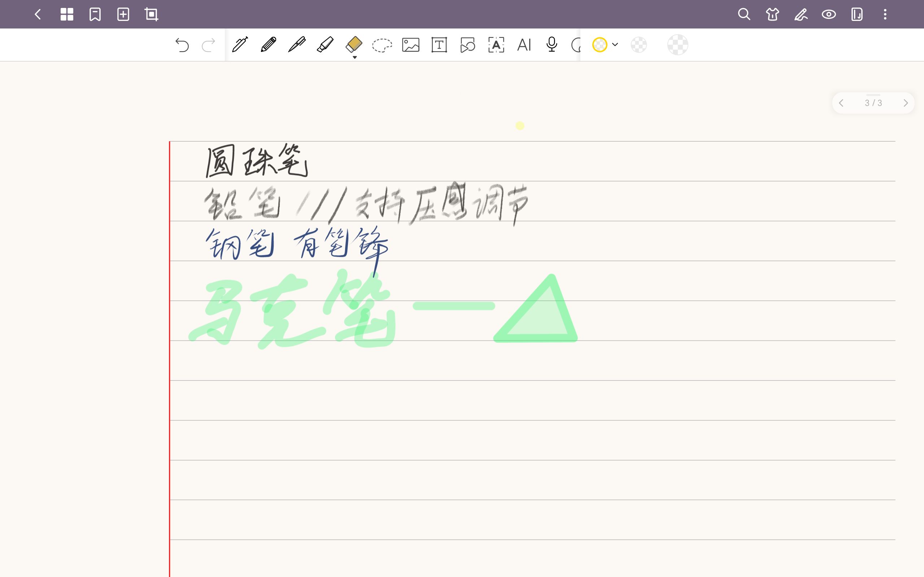Screen dimensions: 924x577
Task: Add a text box to the note
Action: point(440,45)
